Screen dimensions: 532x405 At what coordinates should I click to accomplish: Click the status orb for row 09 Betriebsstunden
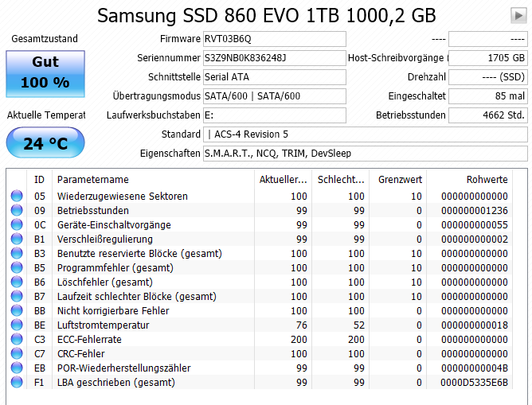17,210
